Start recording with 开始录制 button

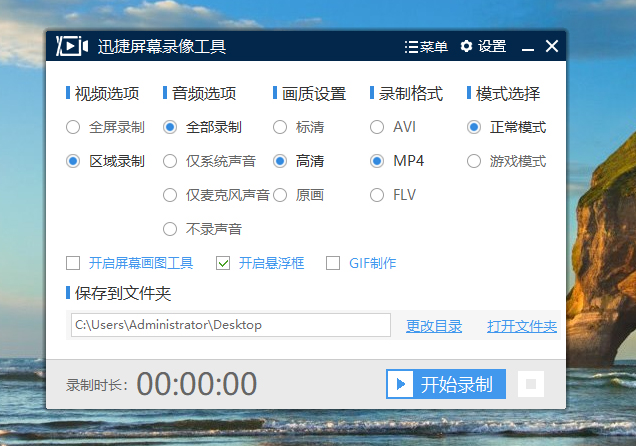(x=446, y=384)
